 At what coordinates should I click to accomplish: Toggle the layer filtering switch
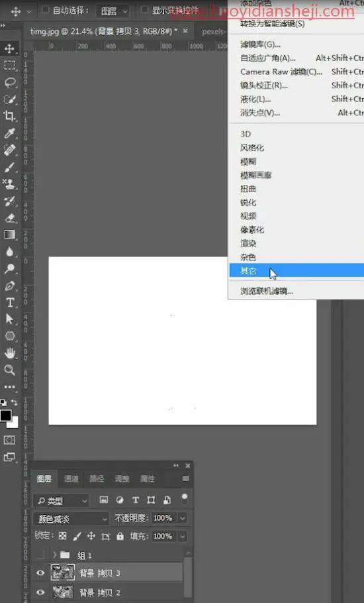click(x=185, y=499)
